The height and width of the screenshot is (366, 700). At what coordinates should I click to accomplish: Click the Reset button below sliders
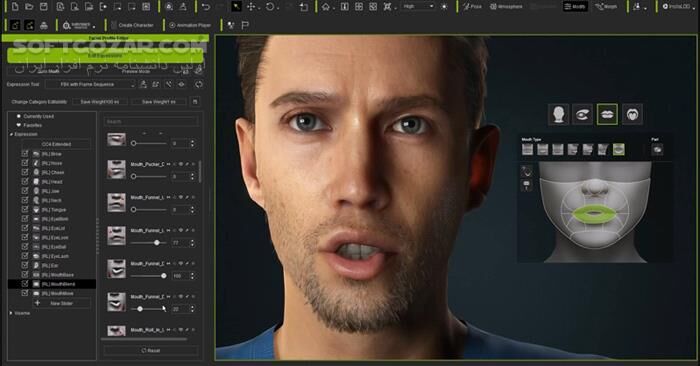150,350
